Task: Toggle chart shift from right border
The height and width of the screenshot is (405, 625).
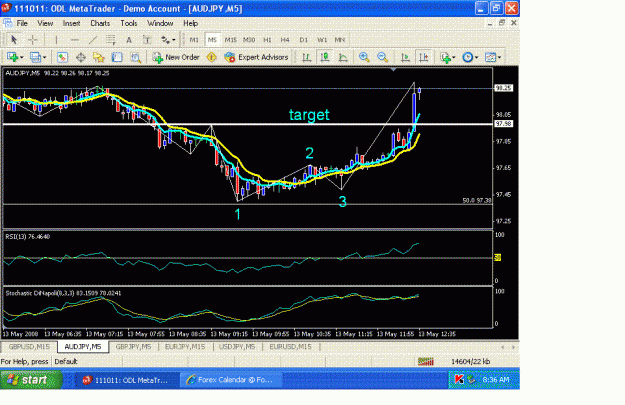Action: [424, 57]
